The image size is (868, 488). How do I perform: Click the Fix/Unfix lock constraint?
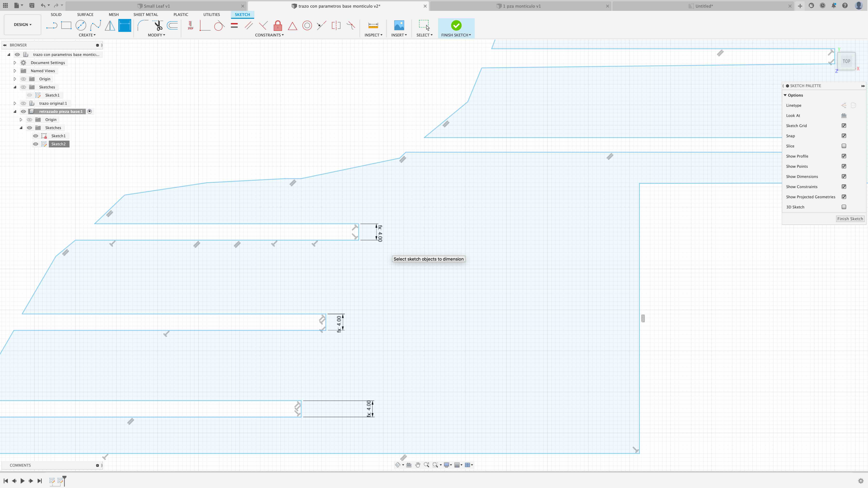[278, 26]
